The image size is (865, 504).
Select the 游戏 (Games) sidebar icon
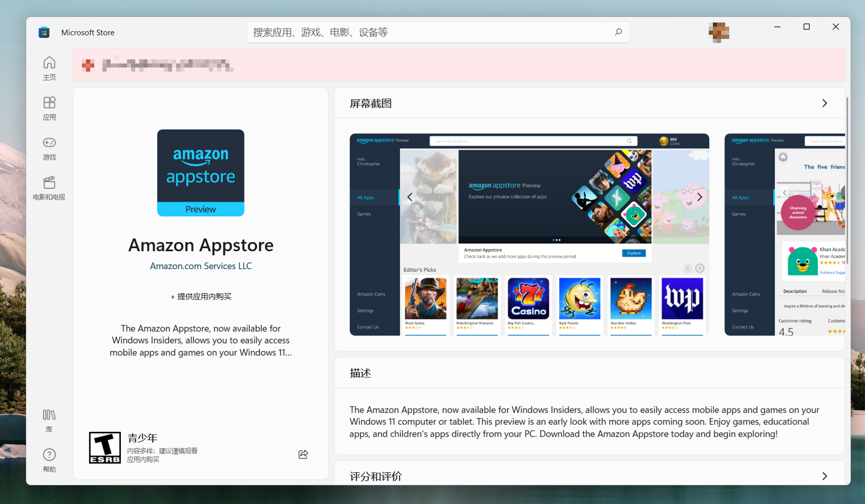pyautogui.click(x=50, y=149)
